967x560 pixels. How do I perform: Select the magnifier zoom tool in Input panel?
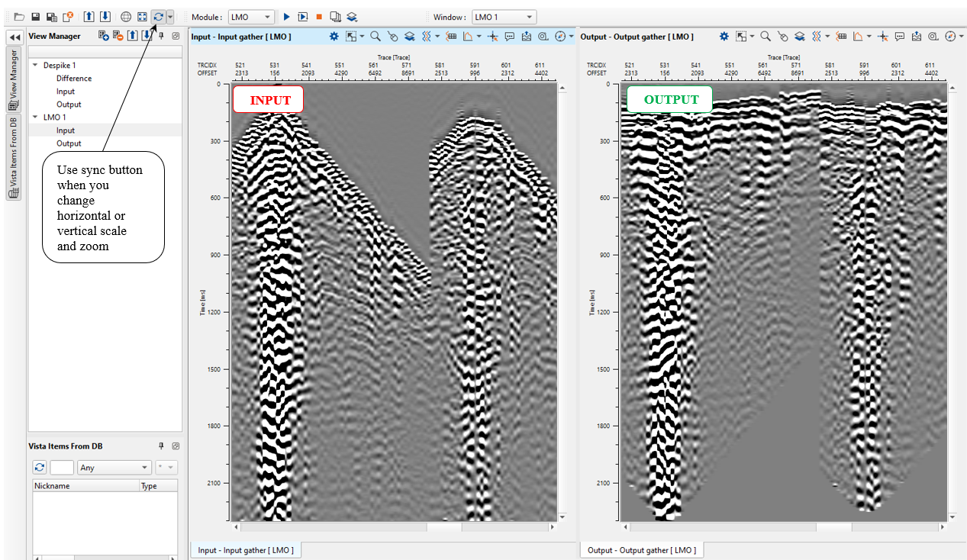pos(376,37)
